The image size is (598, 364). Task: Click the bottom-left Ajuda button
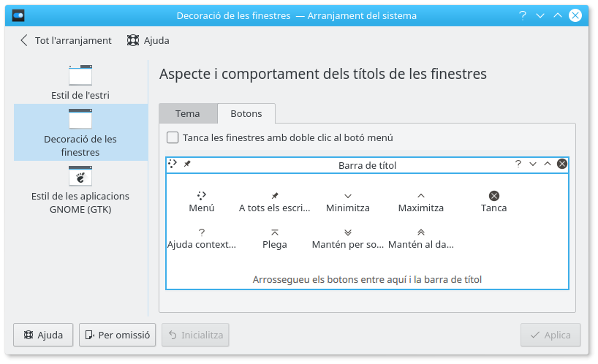(43, 335)
